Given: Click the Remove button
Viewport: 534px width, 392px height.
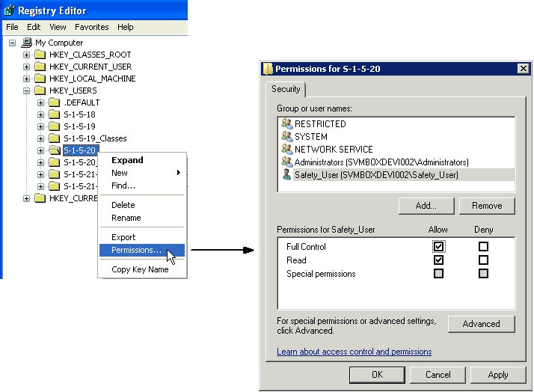Looking at the screenshot, I should click(x=487, y=206).
